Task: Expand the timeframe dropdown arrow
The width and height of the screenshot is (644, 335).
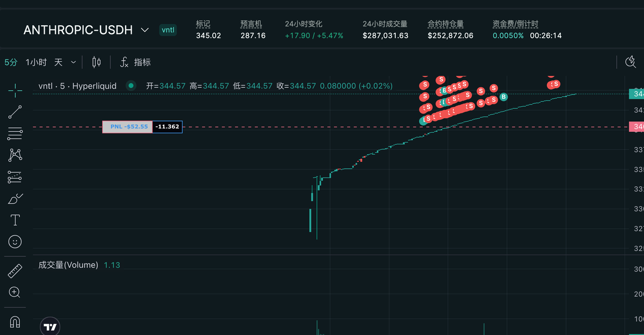Action: pos(74,62)
